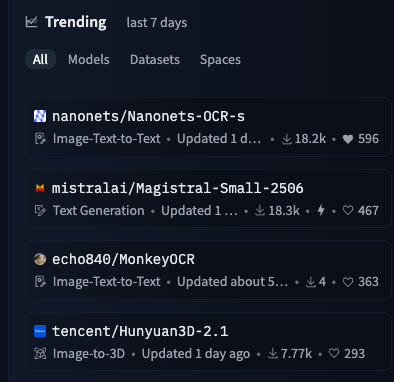Open mistralai/Magistral-Small-2506 model page
The height and width of the screenshot is (382, 394).
pyautogui.click(x=178, y=188)
